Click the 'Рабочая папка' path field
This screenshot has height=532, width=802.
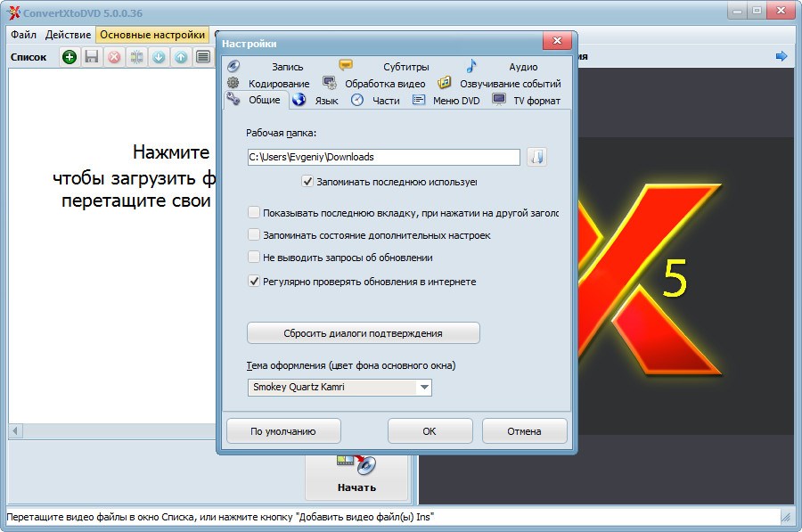[383, 157]
